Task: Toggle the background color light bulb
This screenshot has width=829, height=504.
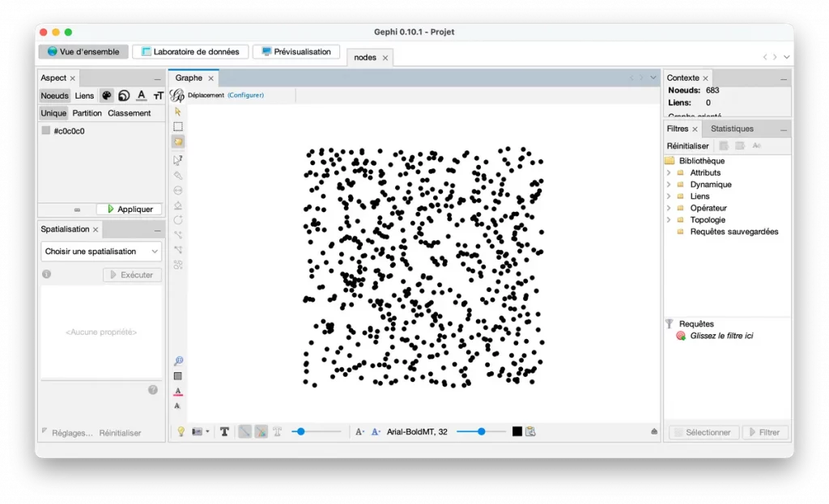Action: tap(180, 431)
